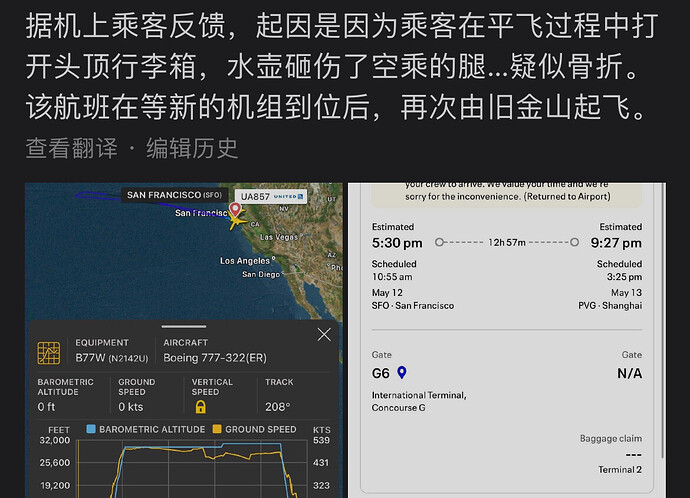This screenshot has width=690, height=498.
Task: Select the yellow airplane icon on map
Action: point(237,221)
